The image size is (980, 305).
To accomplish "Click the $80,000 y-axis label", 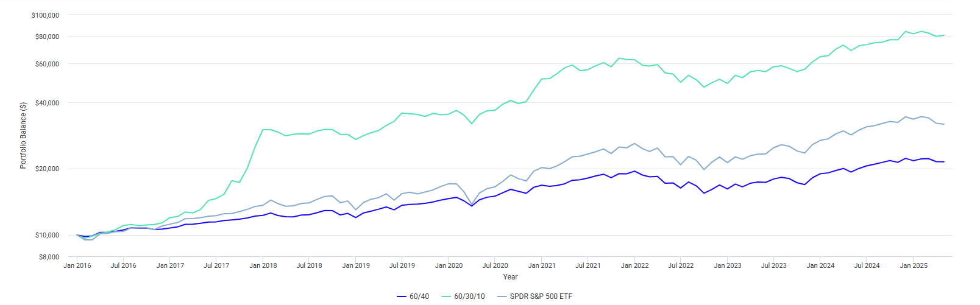I will click(47, 37).
